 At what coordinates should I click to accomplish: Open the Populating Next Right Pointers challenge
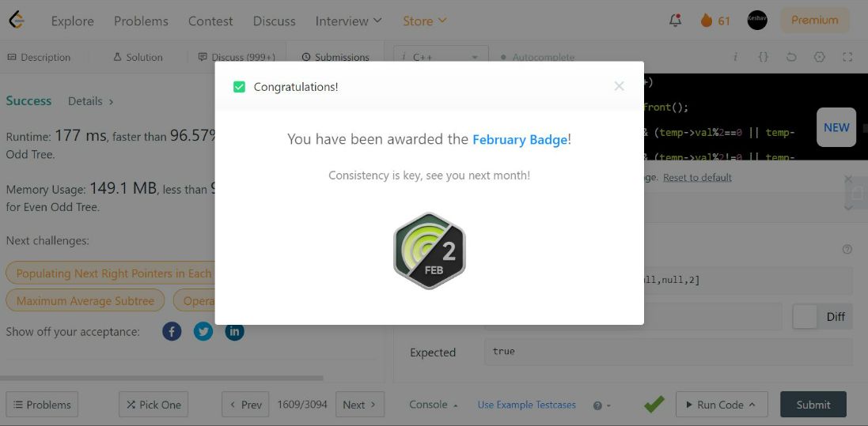coord(111,273)
